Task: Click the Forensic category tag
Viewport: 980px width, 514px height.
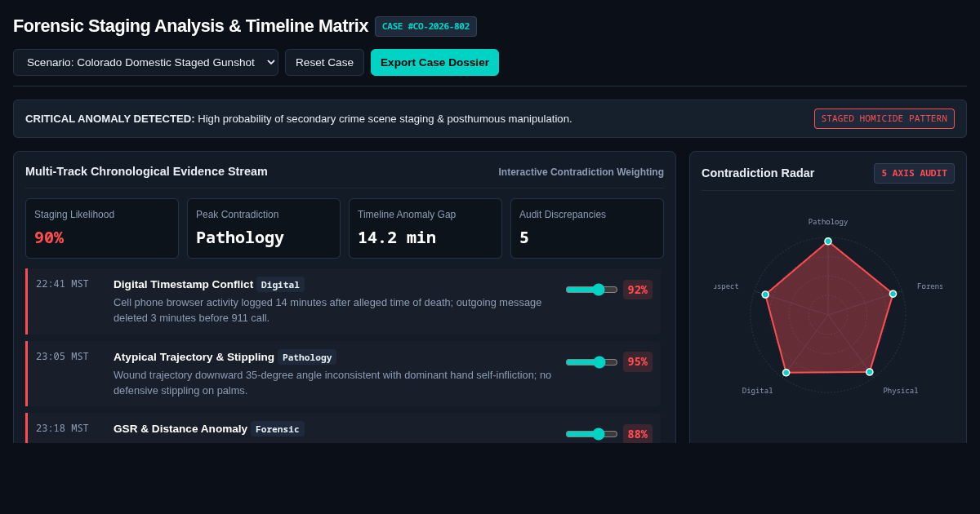Action: click(278, 429)
